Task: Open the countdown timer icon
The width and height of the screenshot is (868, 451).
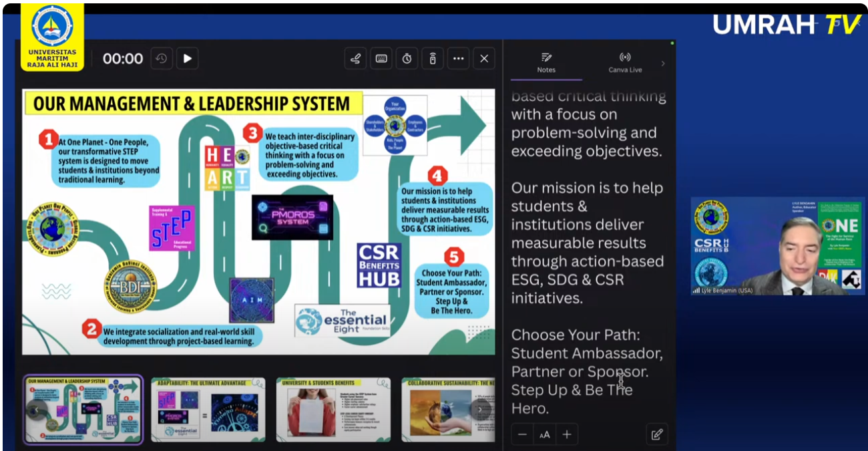Action: (407, 59)
